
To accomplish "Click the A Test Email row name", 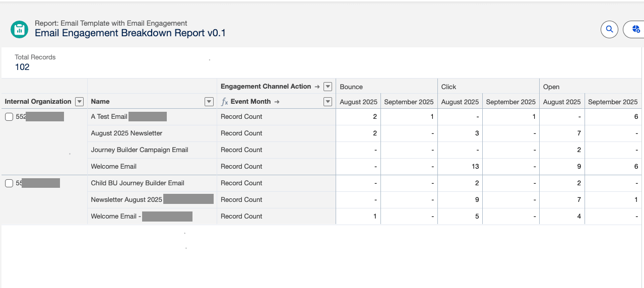I will point(109,117).
